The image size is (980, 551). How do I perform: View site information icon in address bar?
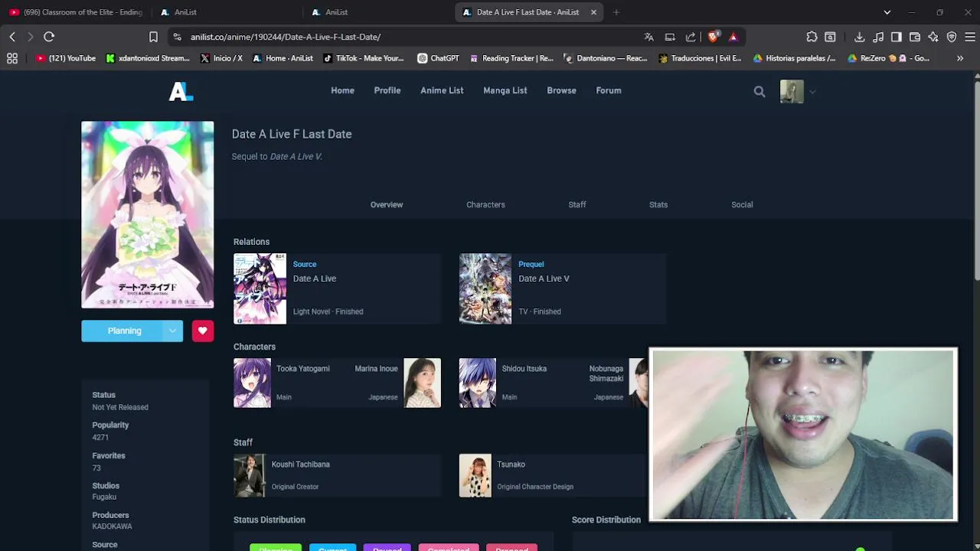pos(177,37)
